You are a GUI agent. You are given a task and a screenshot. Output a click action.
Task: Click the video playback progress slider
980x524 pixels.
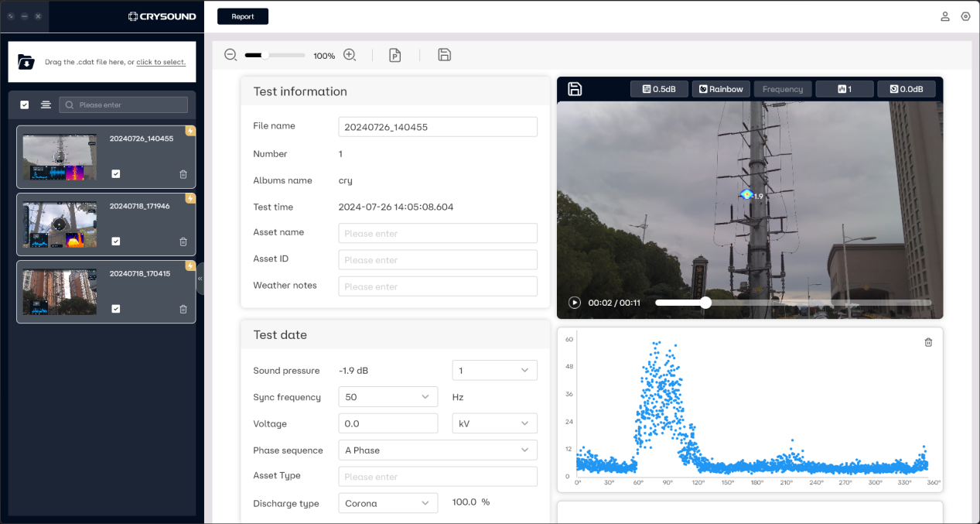(x=793, y=303)
